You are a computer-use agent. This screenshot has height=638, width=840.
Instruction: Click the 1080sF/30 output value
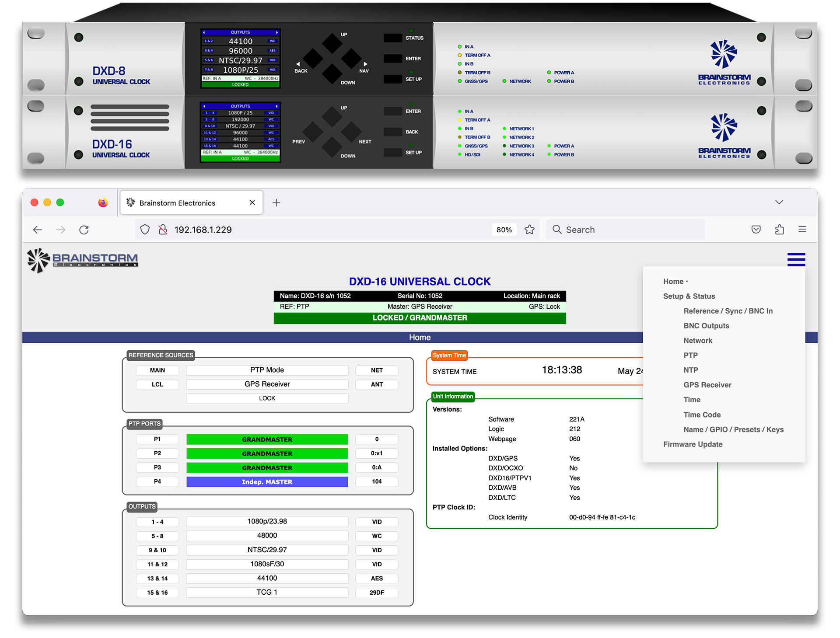pos(267,564)
